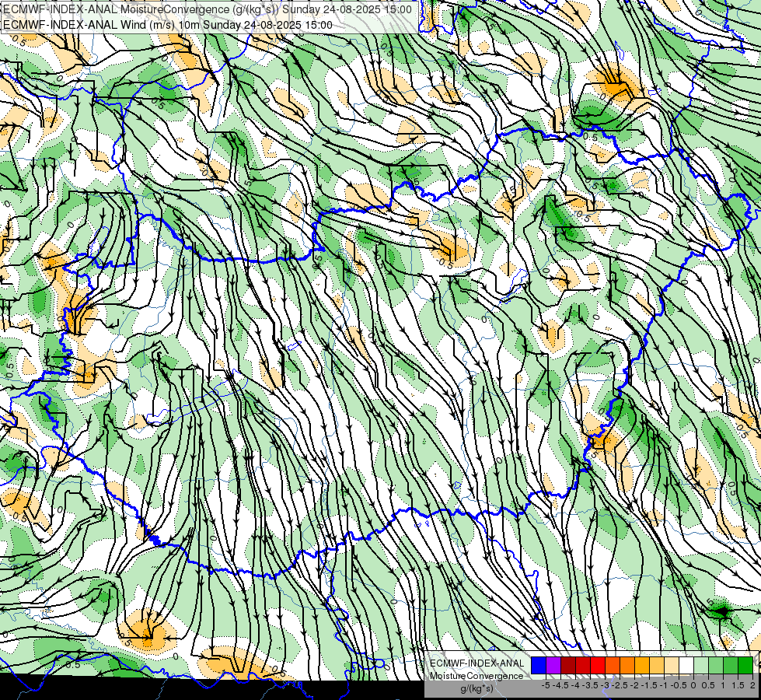761x700 pixels.
Task: Click the orange swatch between -2.5 and -2
Action: tap(627, 665)
